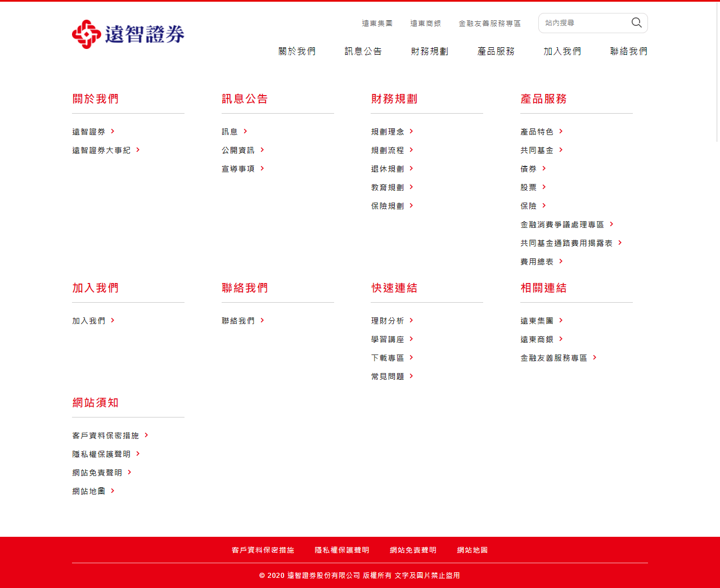Click the chevron beside 共同基金通路費用揭露表
720x588 pixels.
pos(620,243)
